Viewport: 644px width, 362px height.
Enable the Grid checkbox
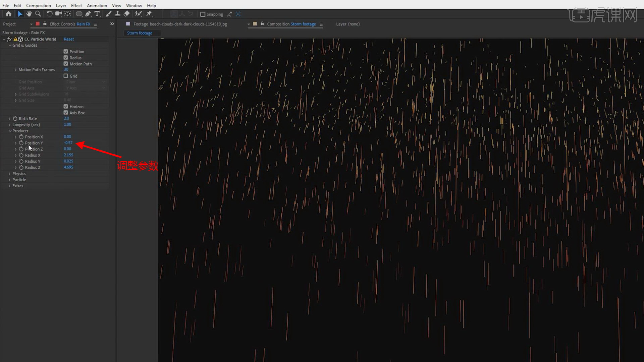pos(66,76)
